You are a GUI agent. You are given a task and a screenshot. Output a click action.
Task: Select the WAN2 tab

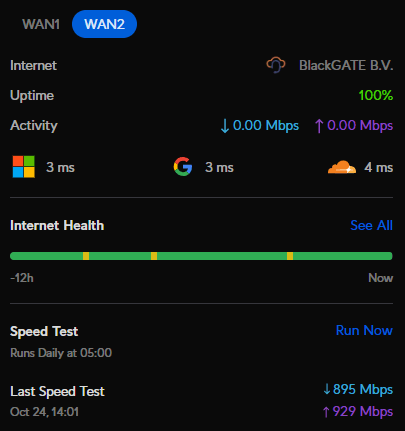tap(104, 24)
